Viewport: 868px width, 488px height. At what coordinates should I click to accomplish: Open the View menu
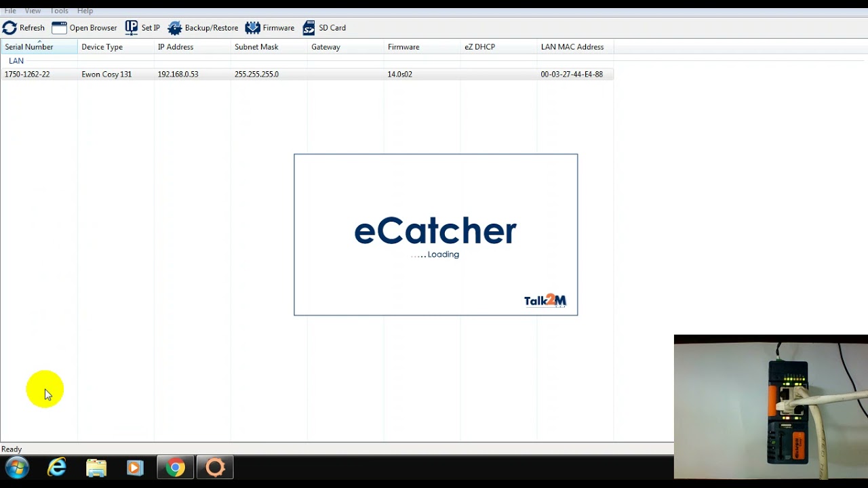(33, 11)
